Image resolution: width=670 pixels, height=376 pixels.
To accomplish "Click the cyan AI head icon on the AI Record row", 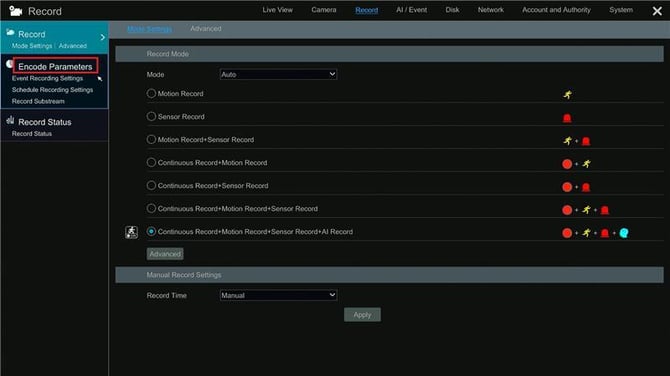I will [x=624, y=233].
